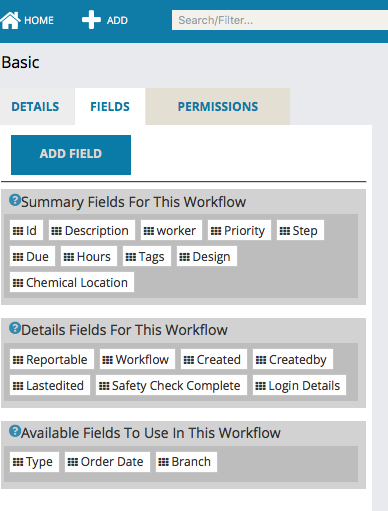Image resolution: width=388 pixels, height=511 pixels.
Task: Click grip icon on the Priority field
Action: pos(216,231)
